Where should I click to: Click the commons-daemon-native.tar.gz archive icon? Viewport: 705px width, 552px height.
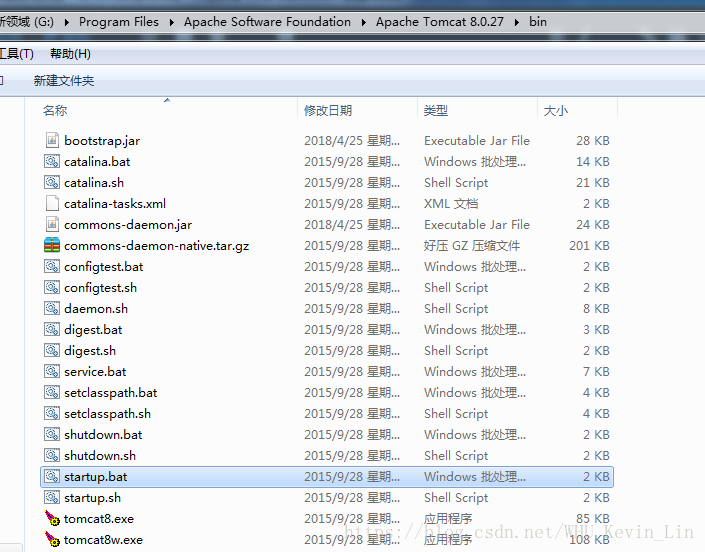point(52,246)
